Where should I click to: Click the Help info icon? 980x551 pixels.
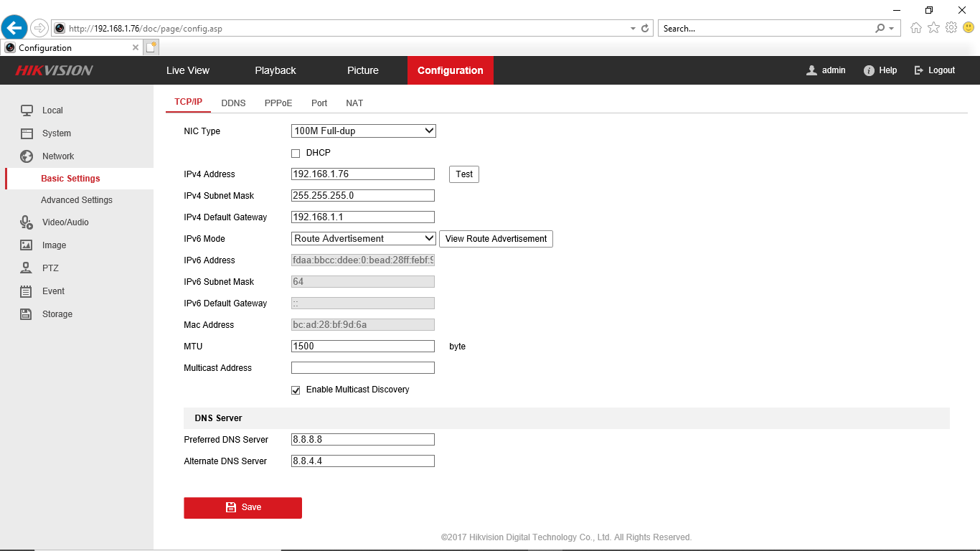[869, 70]
